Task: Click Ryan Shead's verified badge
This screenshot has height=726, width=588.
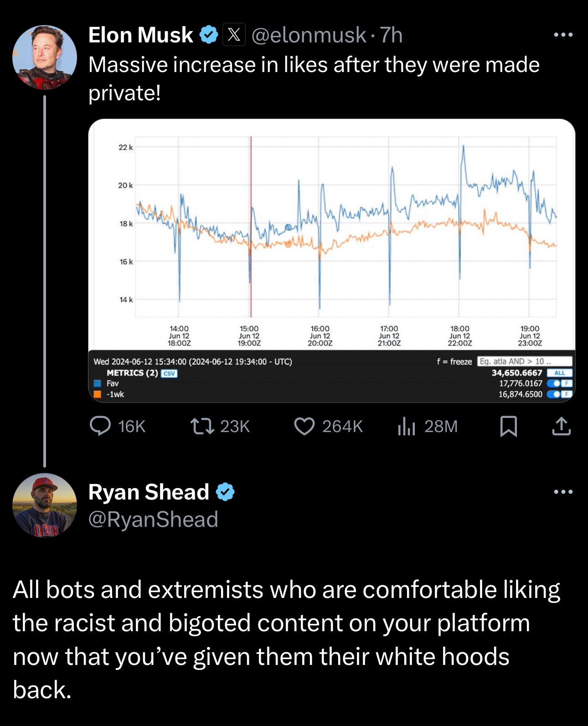Action: pyautogui.click(x=225, y=492)
